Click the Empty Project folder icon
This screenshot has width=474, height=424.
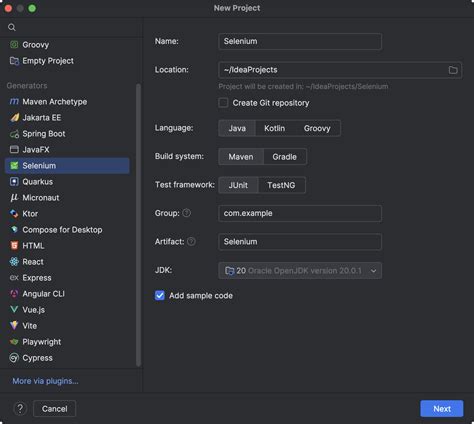pos(14,61)
